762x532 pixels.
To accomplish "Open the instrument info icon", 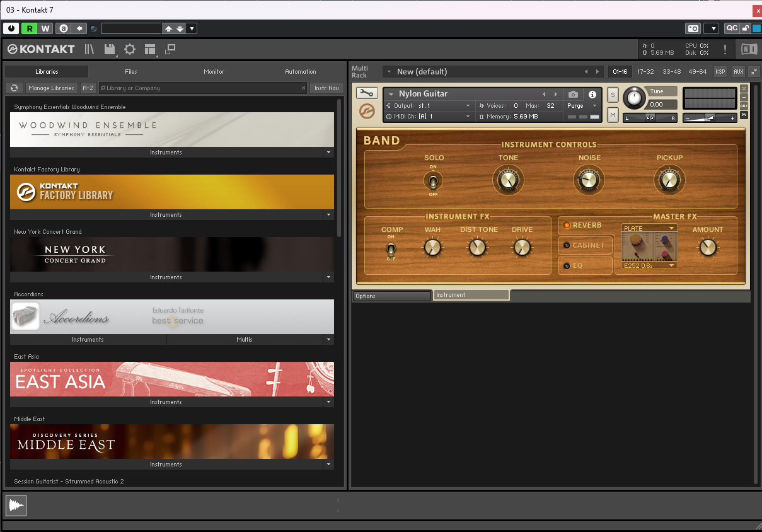I will pos(592,95).
